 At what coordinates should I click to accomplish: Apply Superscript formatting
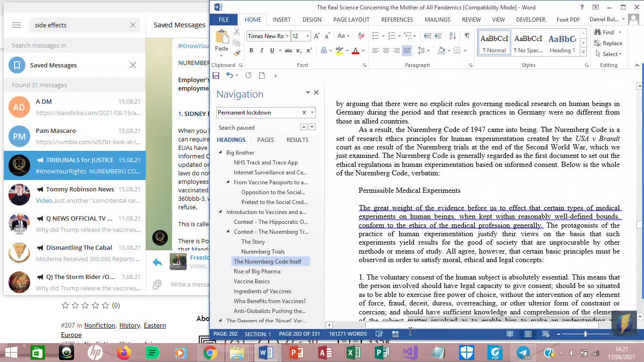pyautogui.click(x=309, y=50)
